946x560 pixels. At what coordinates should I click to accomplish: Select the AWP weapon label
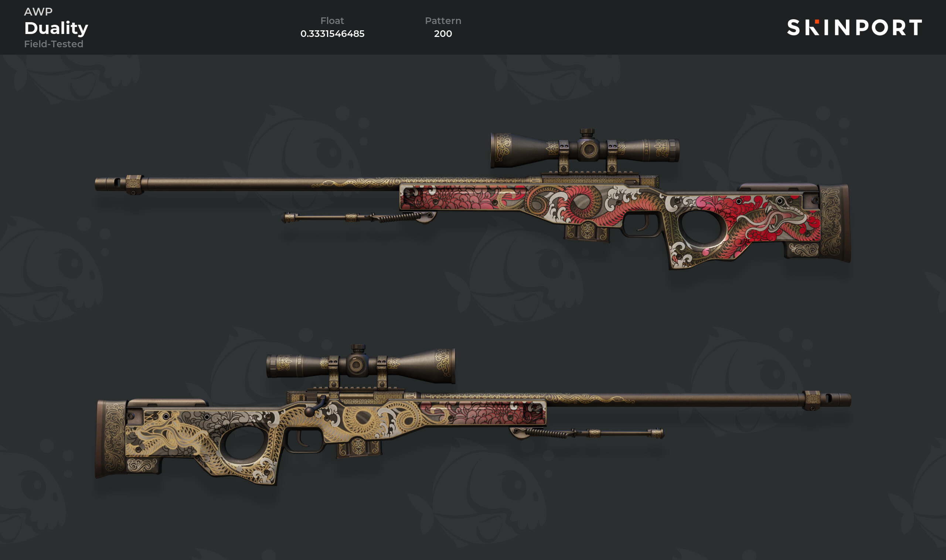(x=38, y=12)
